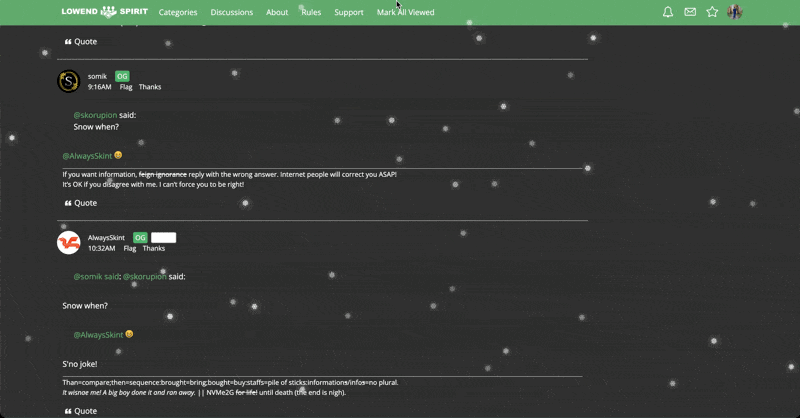The width and height of the screenshot is (800, 418).
Task: Quote somik's post
Action: (x=81, y=203)
